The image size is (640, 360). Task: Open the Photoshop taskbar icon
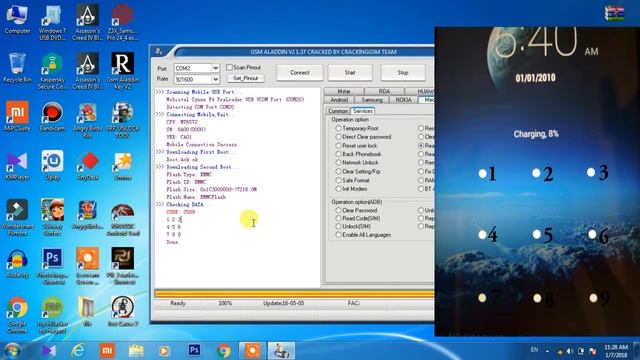tap(194, 350)
